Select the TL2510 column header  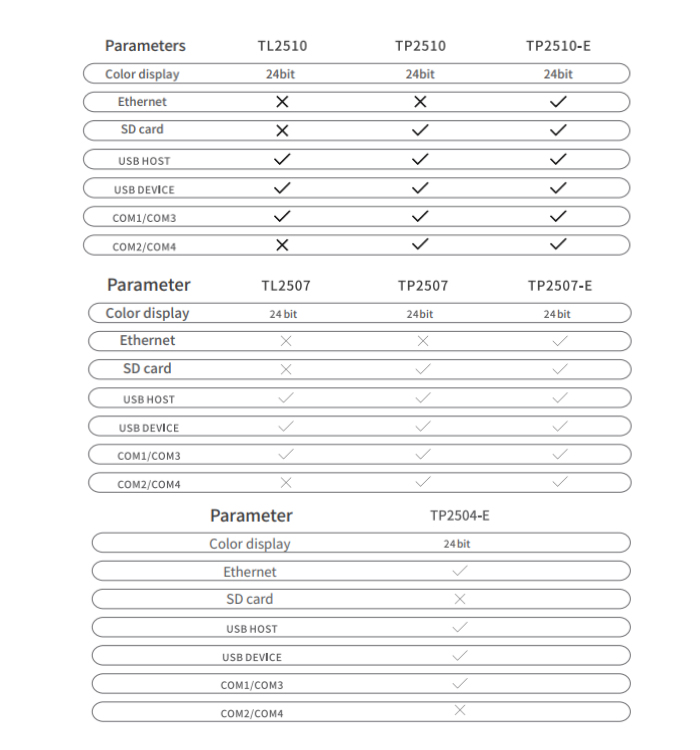[282, 46]
